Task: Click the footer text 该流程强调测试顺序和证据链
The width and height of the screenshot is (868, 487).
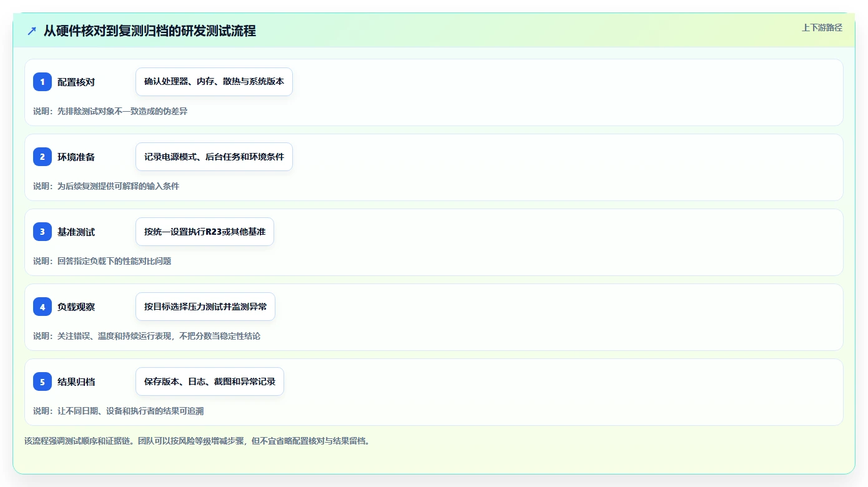Action: click(x=79, y=441)
